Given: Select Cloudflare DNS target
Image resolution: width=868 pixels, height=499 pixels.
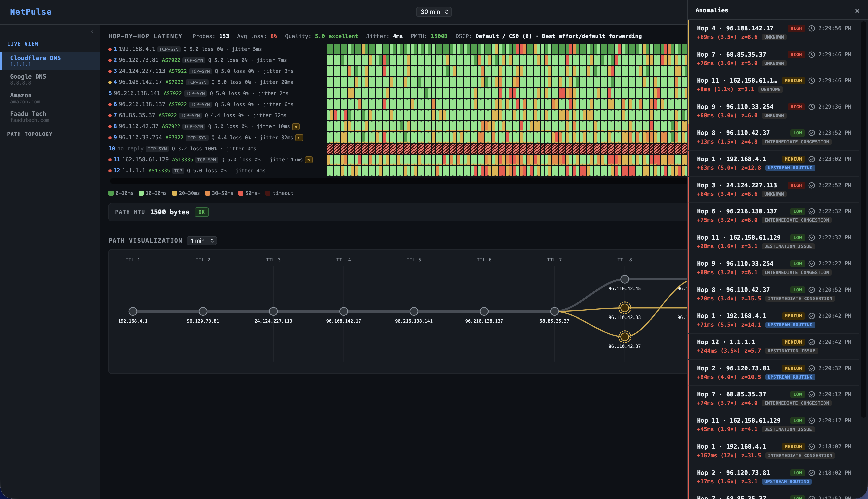Looking at the screenshot, I should click(x=50, y=61).
